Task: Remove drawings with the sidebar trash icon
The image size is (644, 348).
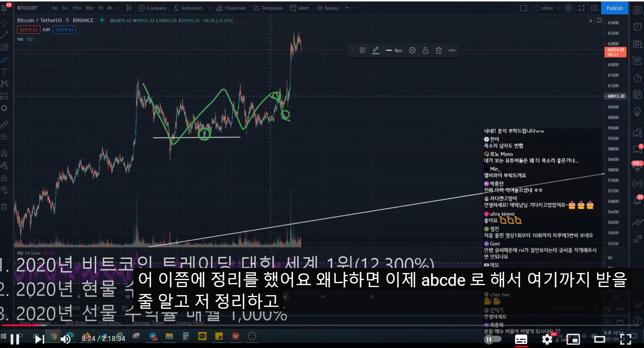Action: point(4,207)
